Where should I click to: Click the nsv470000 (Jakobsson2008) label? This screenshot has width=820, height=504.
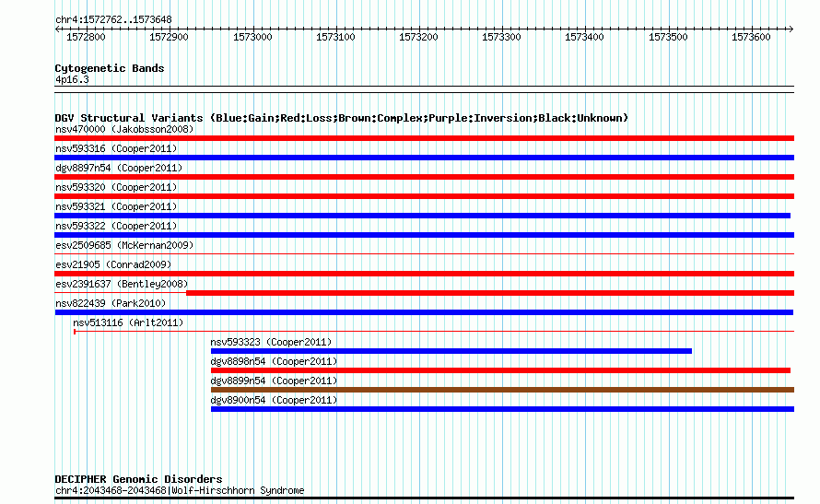[124, 129]
